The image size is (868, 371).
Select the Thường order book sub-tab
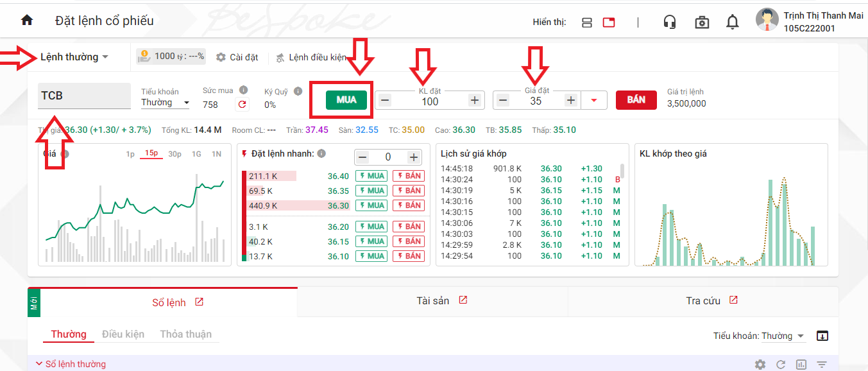[69, 334]
